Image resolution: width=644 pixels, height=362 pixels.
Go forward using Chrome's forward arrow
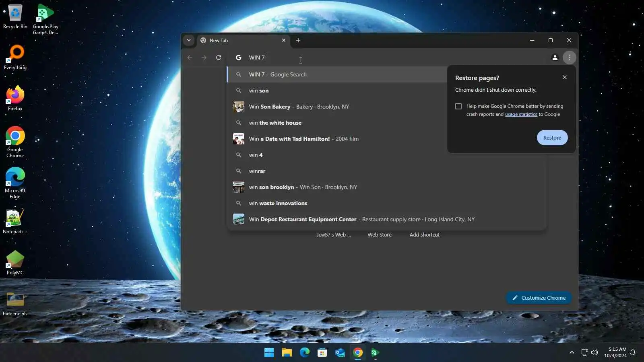point(204,58)
